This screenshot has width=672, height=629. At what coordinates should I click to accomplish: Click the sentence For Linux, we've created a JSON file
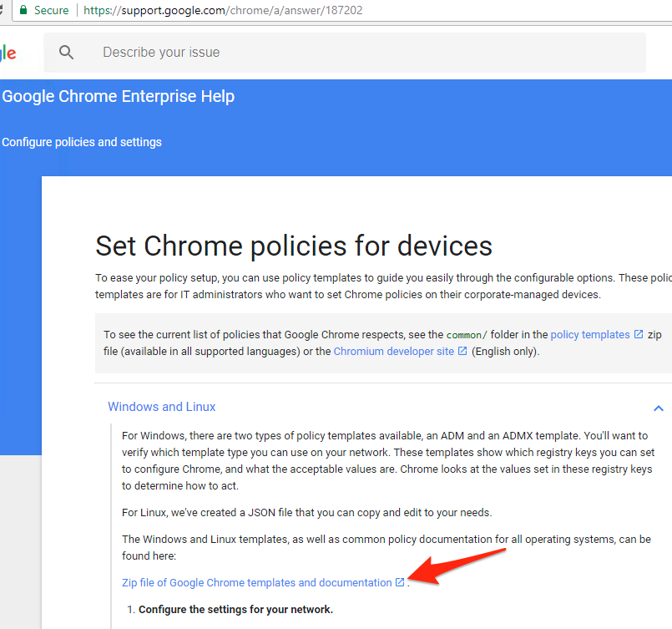coord(307,512)
